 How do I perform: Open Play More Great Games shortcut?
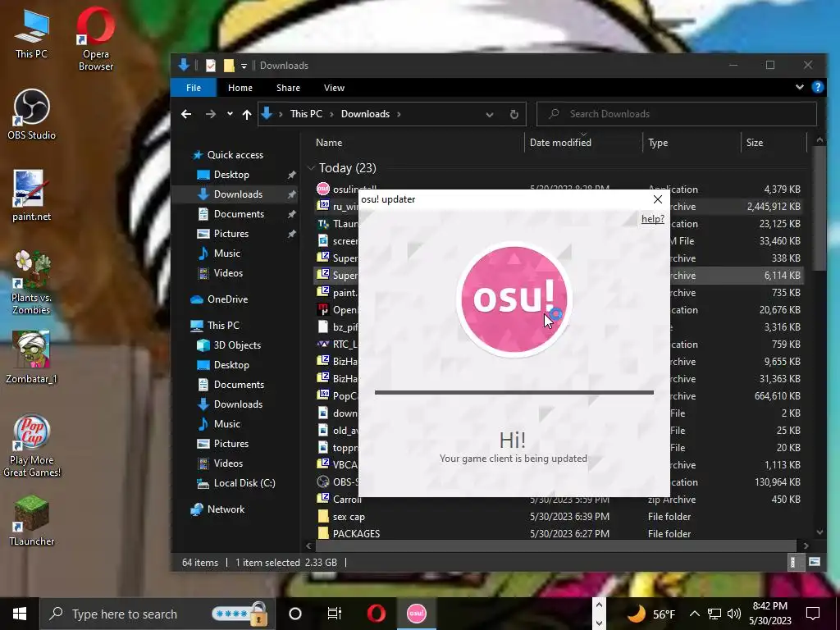click(x=32, y=445)
